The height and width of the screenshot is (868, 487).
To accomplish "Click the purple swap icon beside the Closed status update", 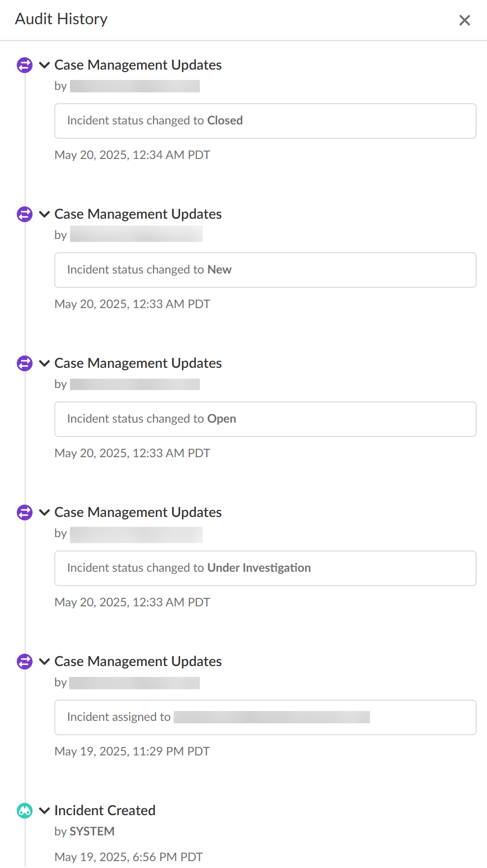I will (x=25, y=65).
